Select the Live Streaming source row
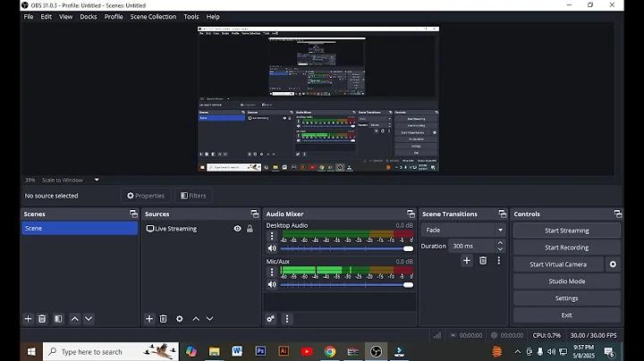Viewport: 644px width, 361px height. coord(201,229)
